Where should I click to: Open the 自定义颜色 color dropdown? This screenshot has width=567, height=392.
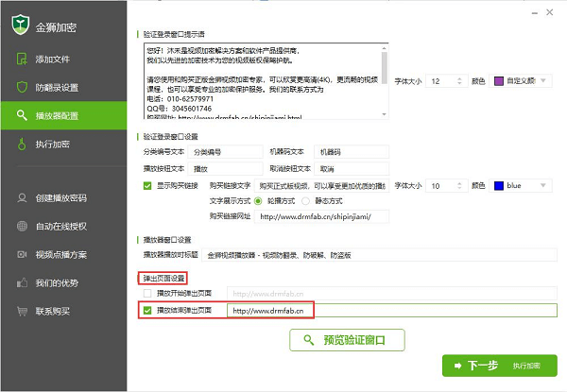(521, 80)
